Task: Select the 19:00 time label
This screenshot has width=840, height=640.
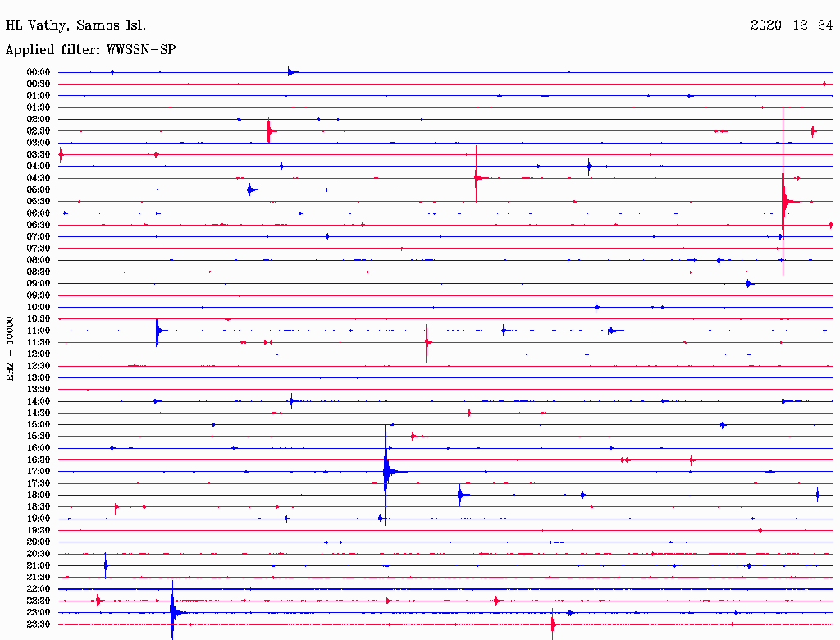Action: tap(39, 519)
